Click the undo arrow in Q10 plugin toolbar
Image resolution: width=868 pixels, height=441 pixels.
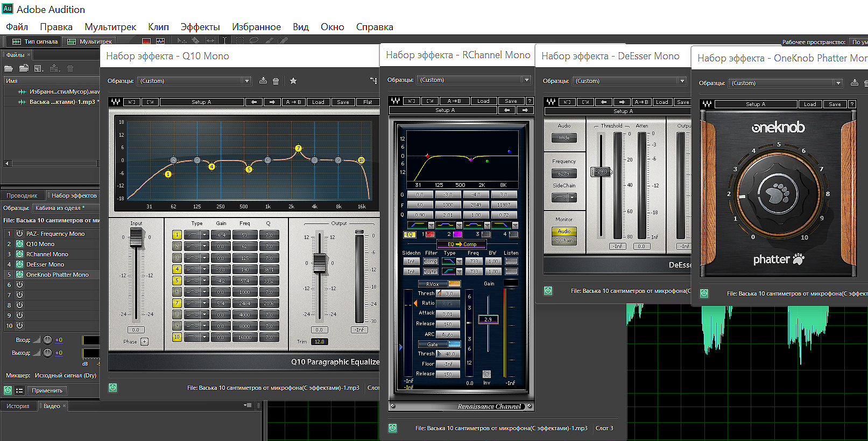click(132, 102)
